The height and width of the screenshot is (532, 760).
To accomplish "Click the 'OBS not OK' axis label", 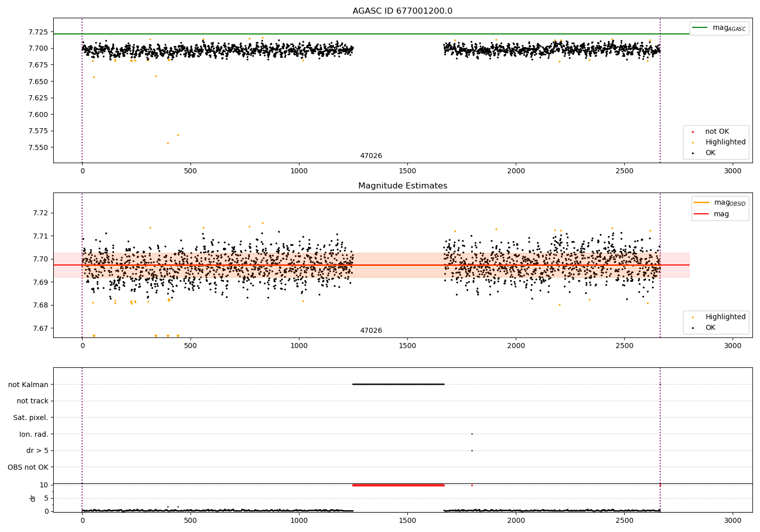I will (28, 467).
